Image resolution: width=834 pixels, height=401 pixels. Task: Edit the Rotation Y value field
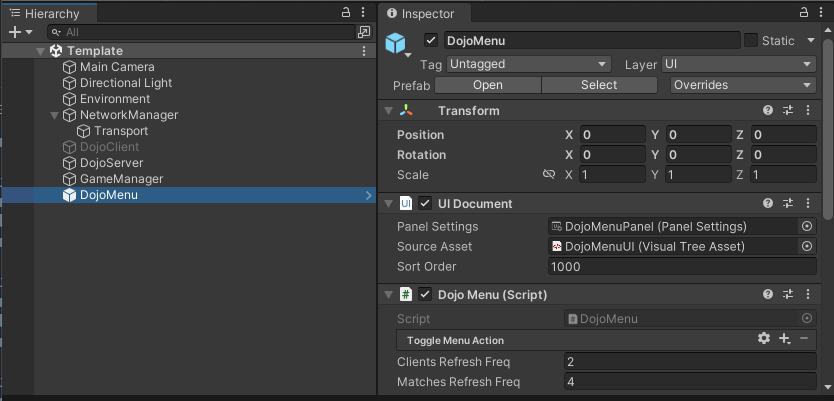[698, 155]
